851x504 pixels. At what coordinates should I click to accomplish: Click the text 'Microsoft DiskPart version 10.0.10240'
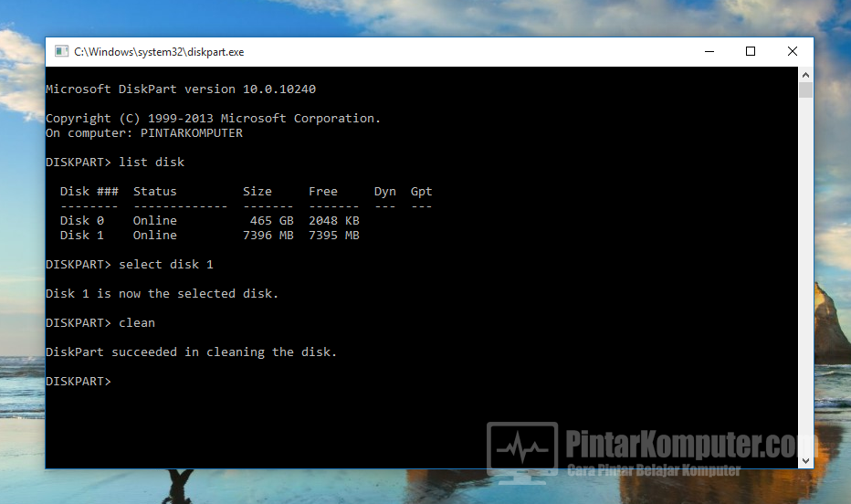[x=181, y=89]
